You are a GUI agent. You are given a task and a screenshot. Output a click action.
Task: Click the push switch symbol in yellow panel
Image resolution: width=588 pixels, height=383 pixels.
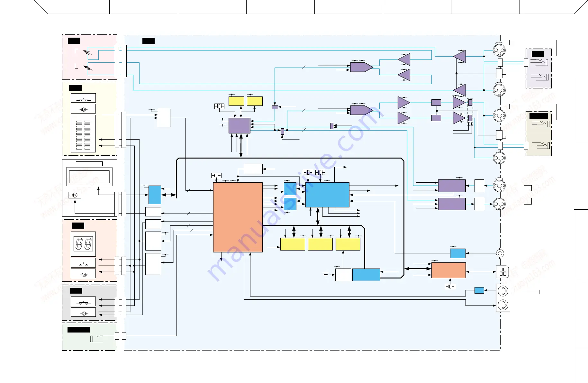(x=83, y=98)
